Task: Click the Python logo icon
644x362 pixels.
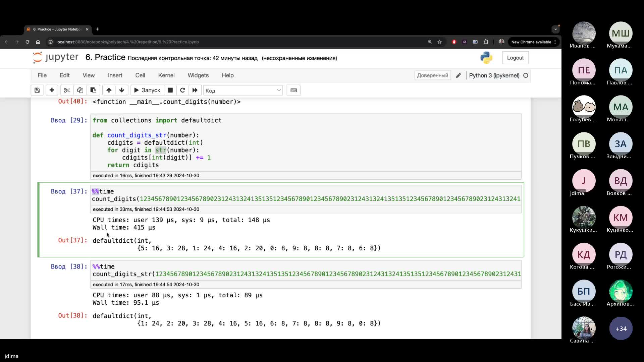Action: [486, 58]
